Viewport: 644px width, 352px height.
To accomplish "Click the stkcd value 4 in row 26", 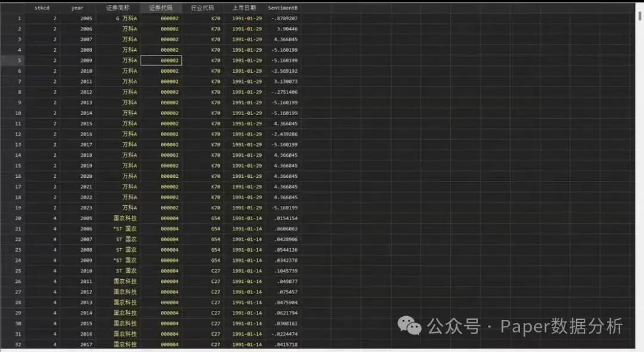I will tap(55, 282).
